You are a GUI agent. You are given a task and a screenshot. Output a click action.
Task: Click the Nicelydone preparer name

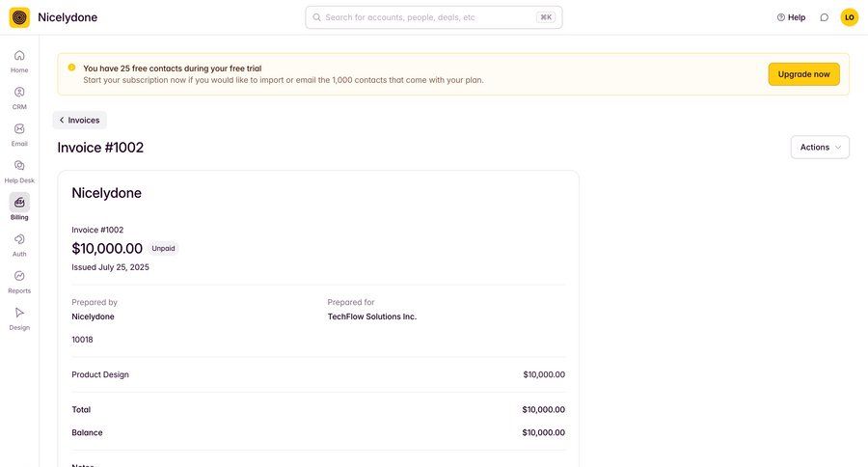pos(93,316)
